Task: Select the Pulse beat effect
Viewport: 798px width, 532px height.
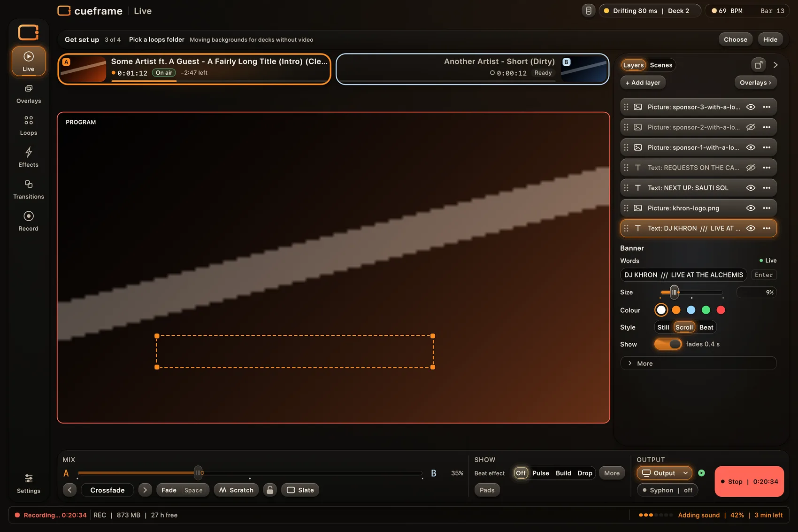Action: 540,473
